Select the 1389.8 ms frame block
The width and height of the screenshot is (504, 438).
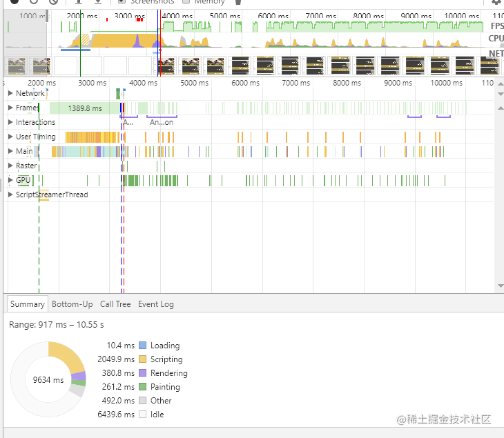point(85,108)
